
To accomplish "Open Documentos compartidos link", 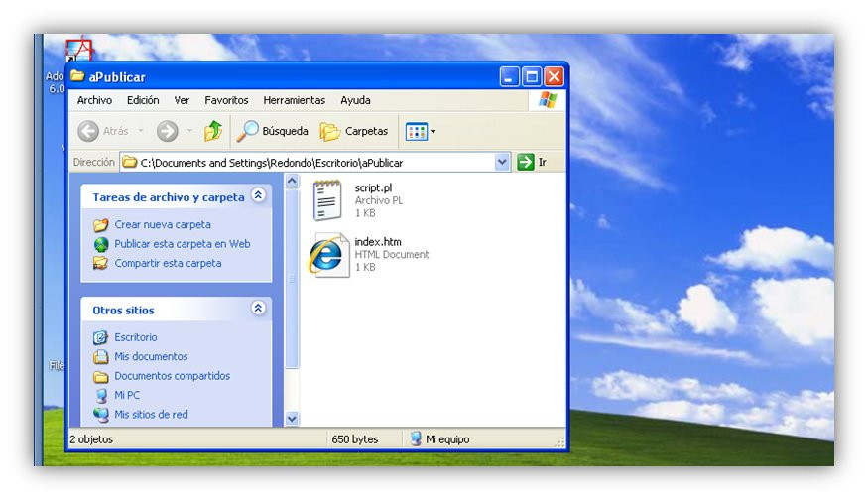I will tap(173, 377).
